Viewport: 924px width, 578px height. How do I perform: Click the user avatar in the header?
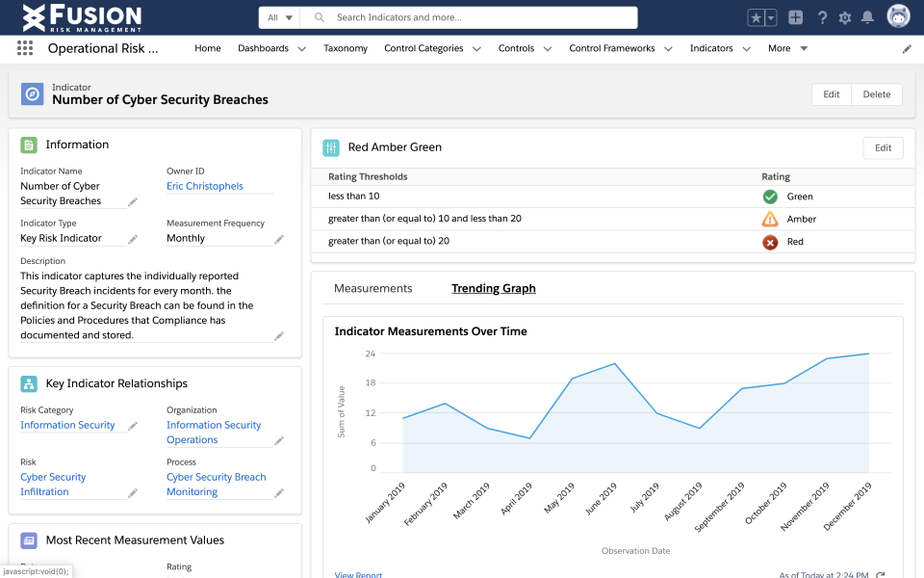[898, 16]
